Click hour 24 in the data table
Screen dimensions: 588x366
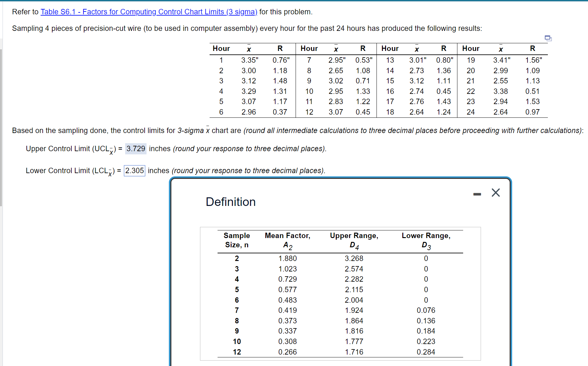pyautogui.click(x=470, y=112)
